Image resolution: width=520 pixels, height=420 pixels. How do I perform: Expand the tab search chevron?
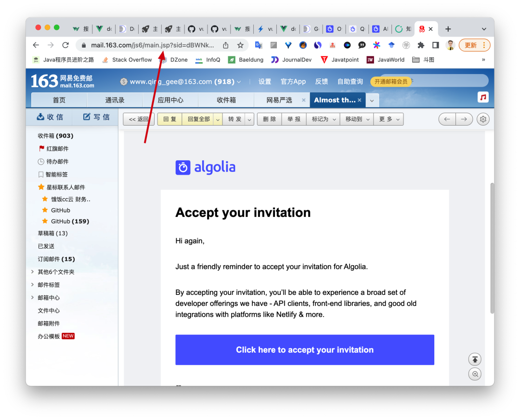point(484,29)
